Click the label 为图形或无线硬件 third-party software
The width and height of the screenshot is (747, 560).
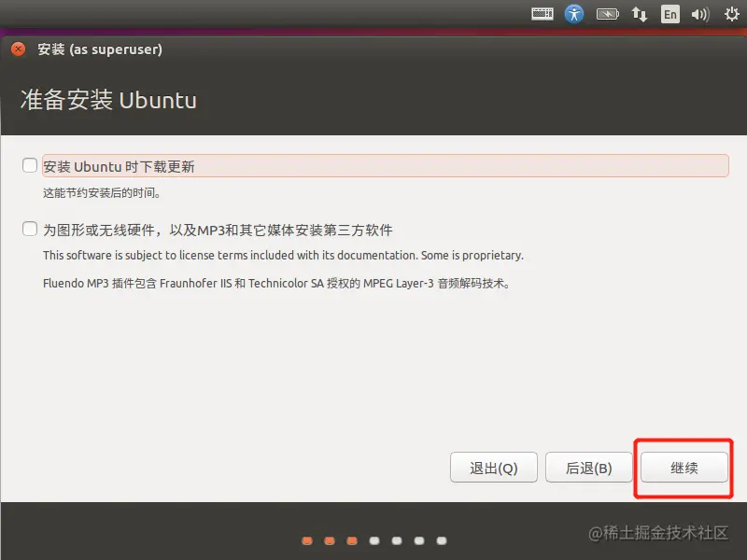tap(218, 230)
